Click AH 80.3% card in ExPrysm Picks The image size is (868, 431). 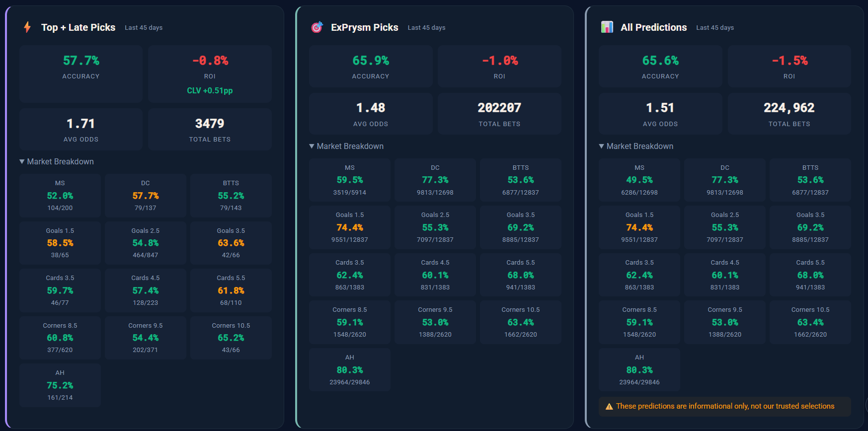point(350,370)
